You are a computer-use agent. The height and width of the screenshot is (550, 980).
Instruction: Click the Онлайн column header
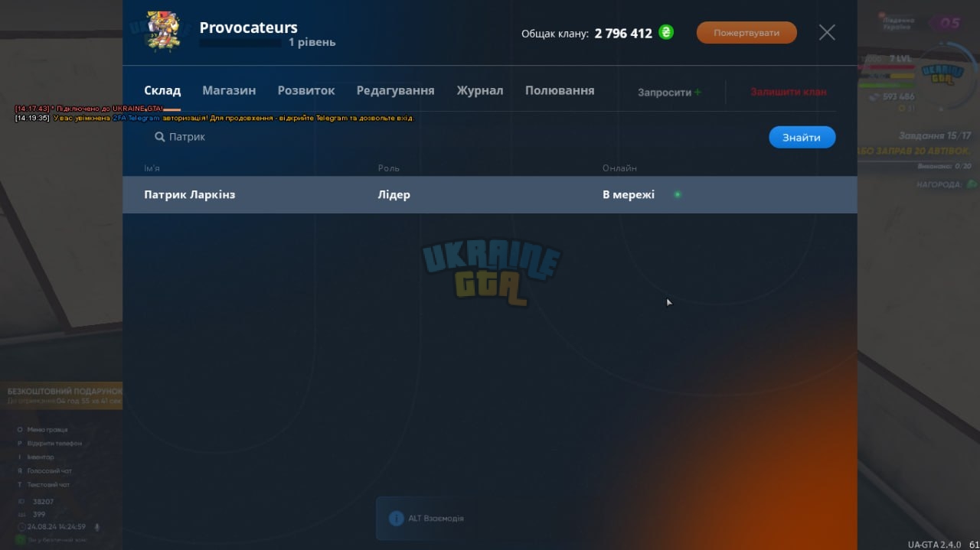pos(619,168)
